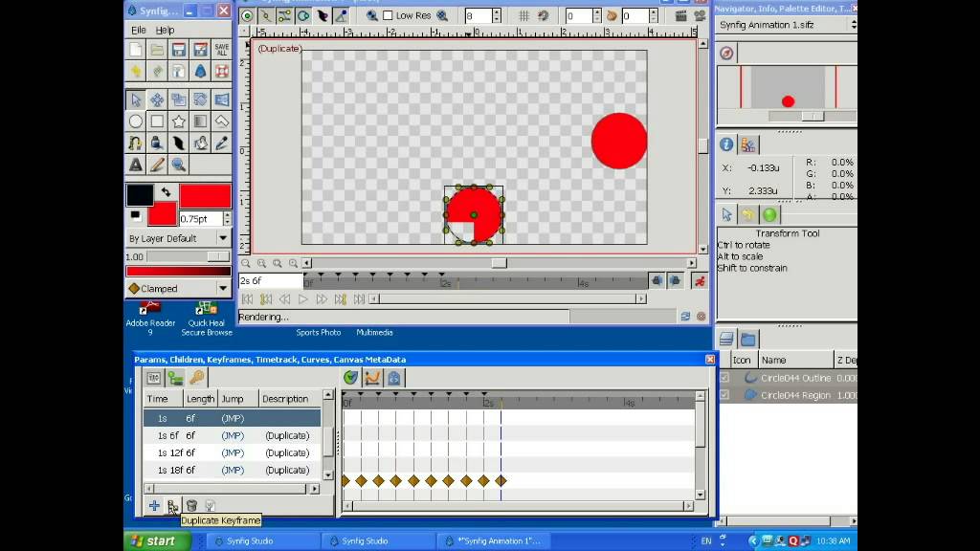This screenshot has width=980, height=551.
Task: Select the Eyedropper tool
Action: click(222, 143)
